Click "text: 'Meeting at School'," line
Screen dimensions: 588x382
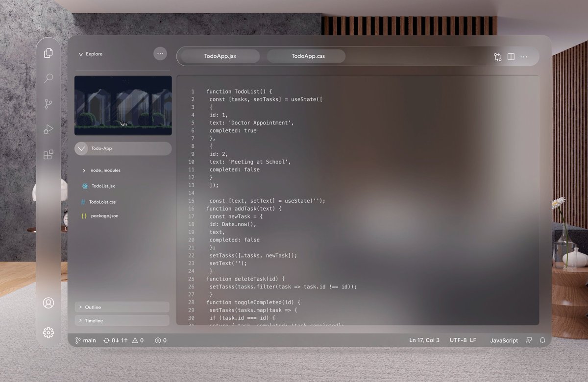tap(250, 162)
